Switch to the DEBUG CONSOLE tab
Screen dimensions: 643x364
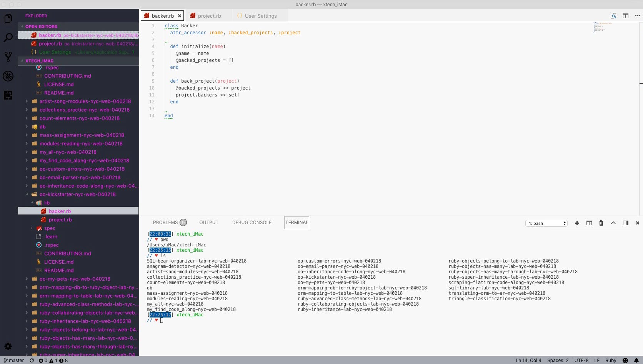tap(252, 222)
